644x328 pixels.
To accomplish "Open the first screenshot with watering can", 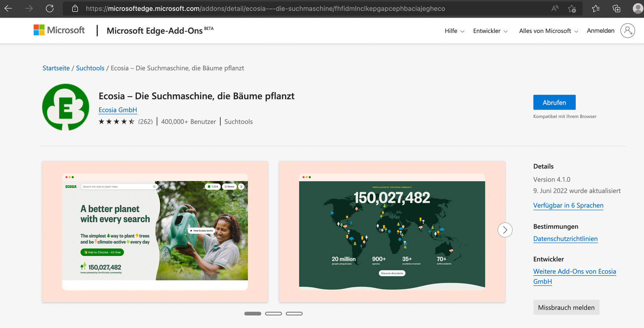I will [x=155, y=232].
